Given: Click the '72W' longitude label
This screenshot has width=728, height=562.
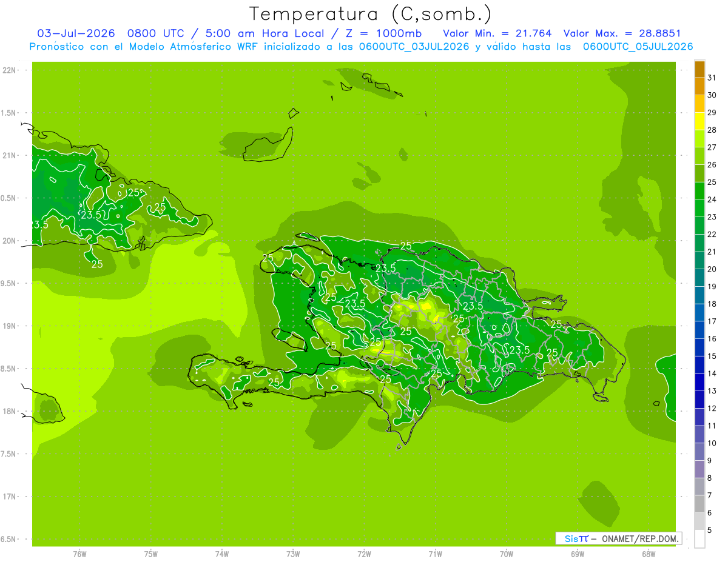Looking at the screenshot, I should (x=364, y=554).
